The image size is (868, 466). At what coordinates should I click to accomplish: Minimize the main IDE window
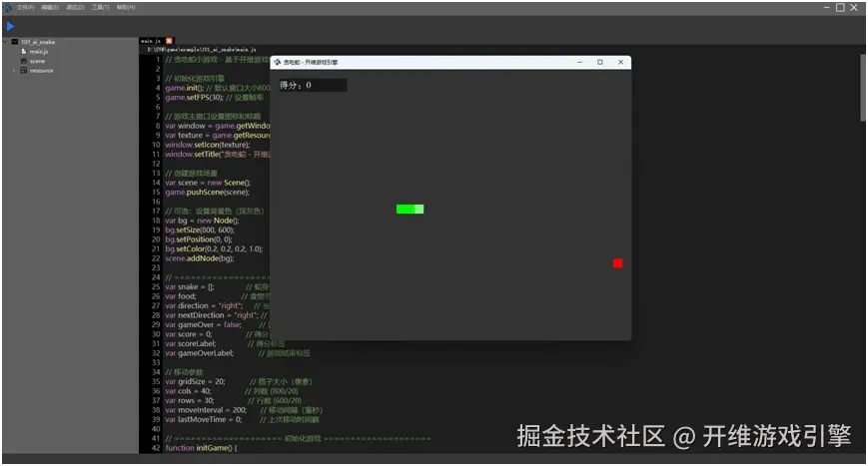click(826, 7)
